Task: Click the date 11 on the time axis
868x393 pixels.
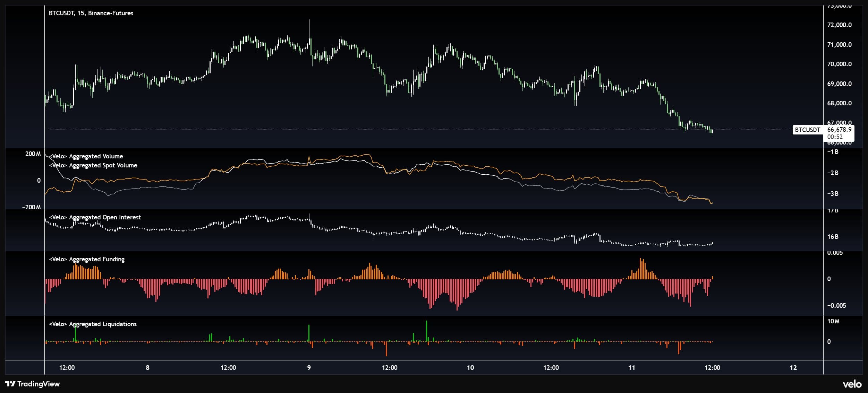Action: point(631,368)
